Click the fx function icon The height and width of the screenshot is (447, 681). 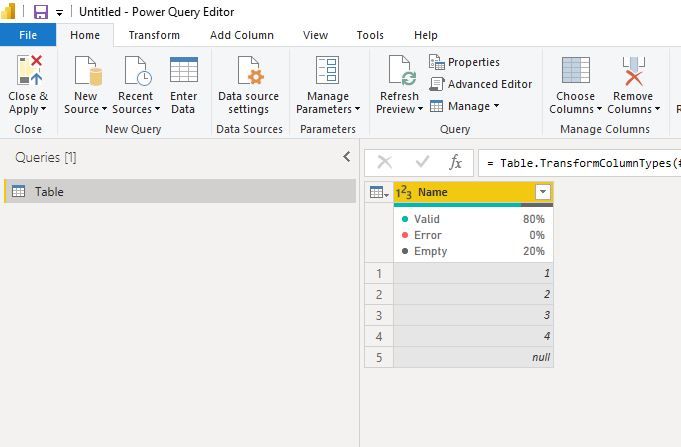455,162
